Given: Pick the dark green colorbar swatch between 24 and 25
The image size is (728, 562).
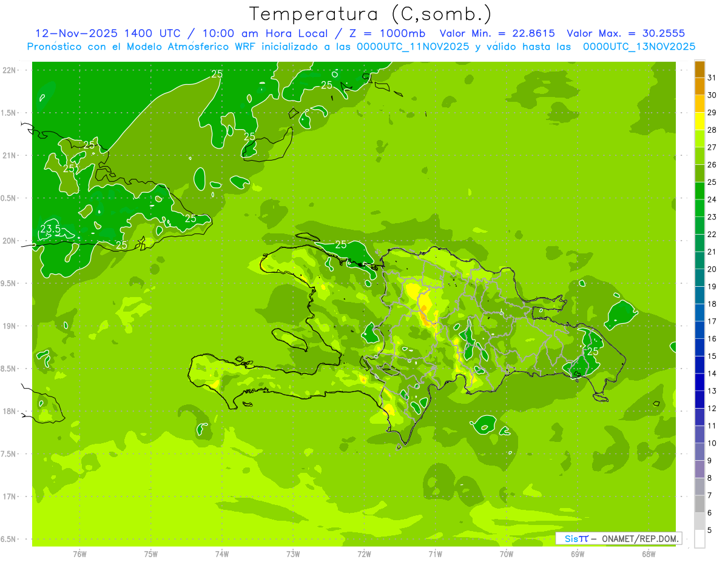Looking at the screenshot, I should tap(699, 191).
